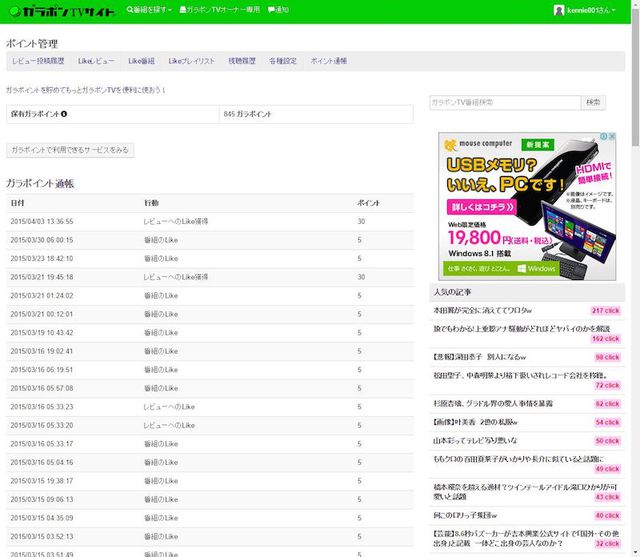
Task: Click the user avatar icon in the header
Action: pos(559,10)
